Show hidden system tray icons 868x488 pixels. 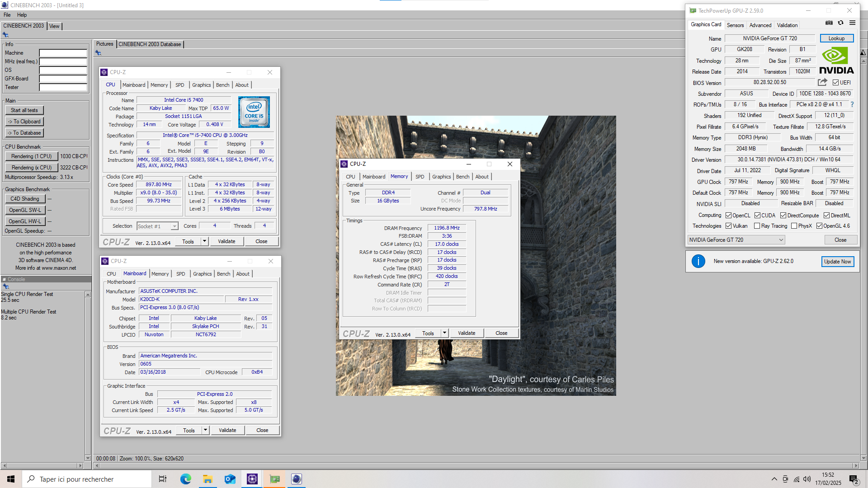click(x=774, y=479)
